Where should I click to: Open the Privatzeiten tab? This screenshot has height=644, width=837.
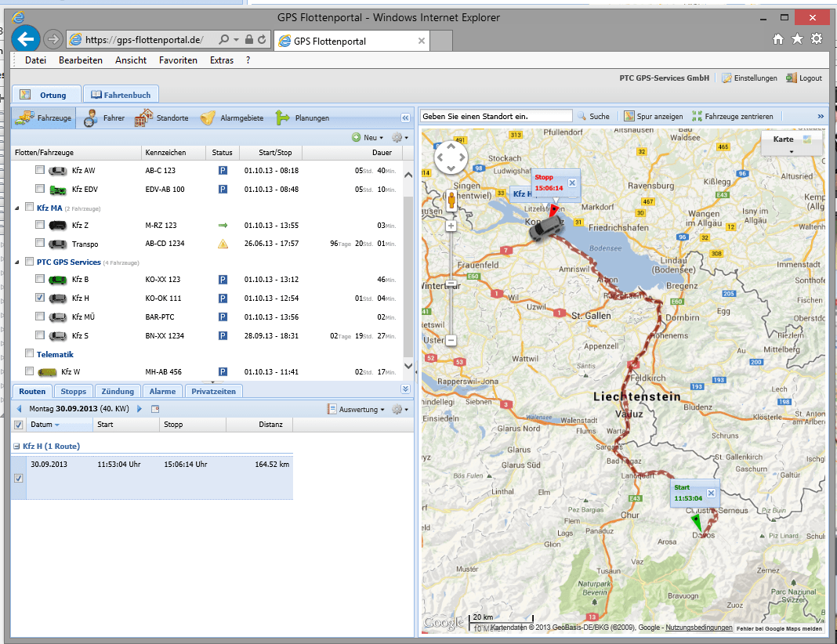(213, 391)
